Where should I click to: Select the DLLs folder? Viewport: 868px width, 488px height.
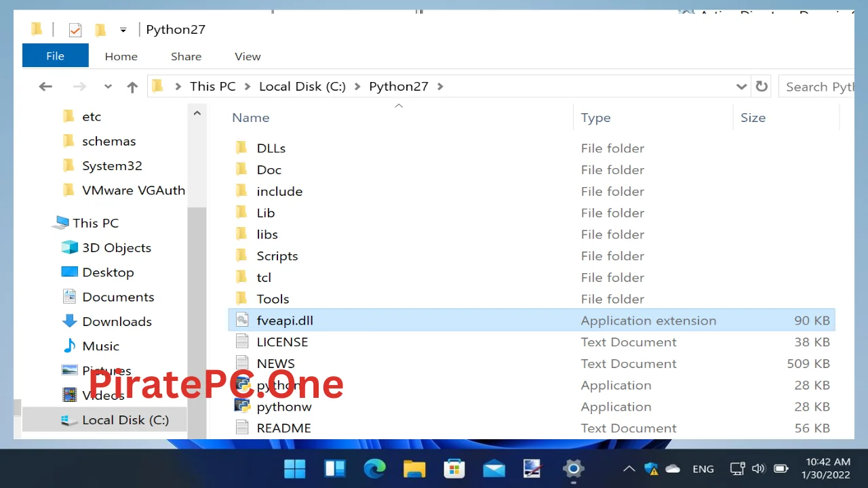[x=271, y=148]
